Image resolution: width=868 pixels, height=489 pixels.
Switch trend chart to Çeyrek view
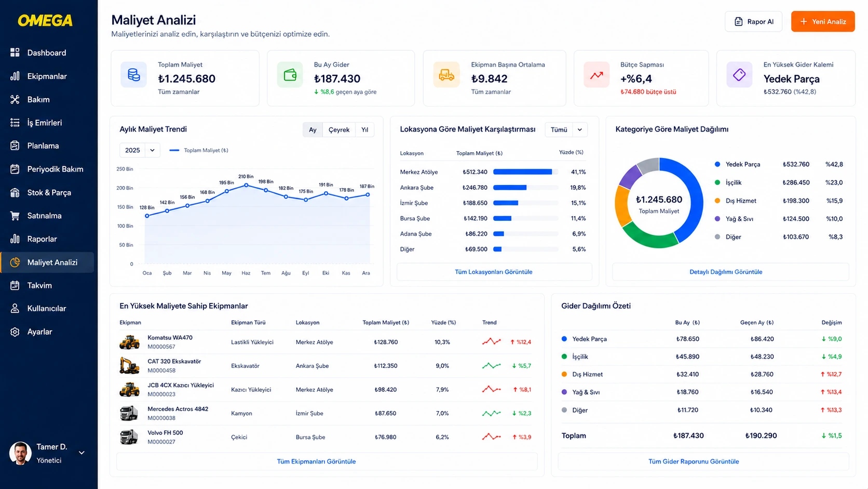[x=339, y=130]
